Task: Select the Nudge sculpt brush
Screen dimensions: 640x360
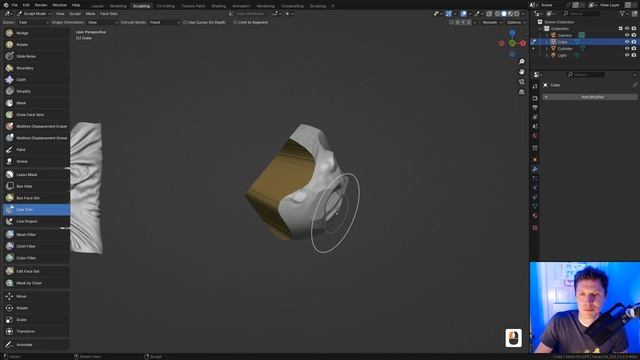Action: click(x=36, y=33)
